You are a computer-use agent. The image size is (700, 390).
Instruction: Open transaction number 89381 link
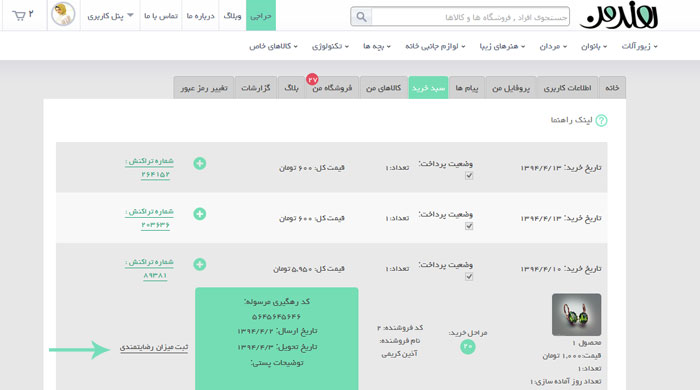(x=155, y=275)
